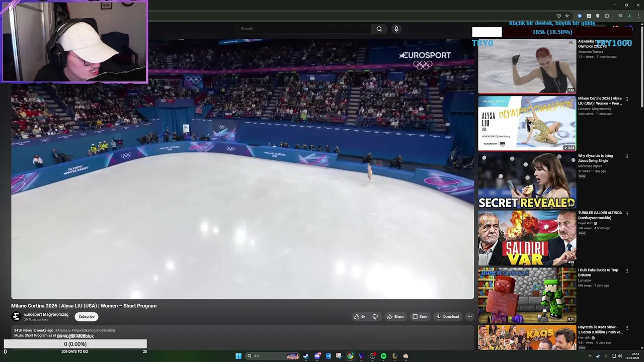Open volume icon in system tray
The width and height of the screenshot is (644, 362).
click(x=620, y=356)
